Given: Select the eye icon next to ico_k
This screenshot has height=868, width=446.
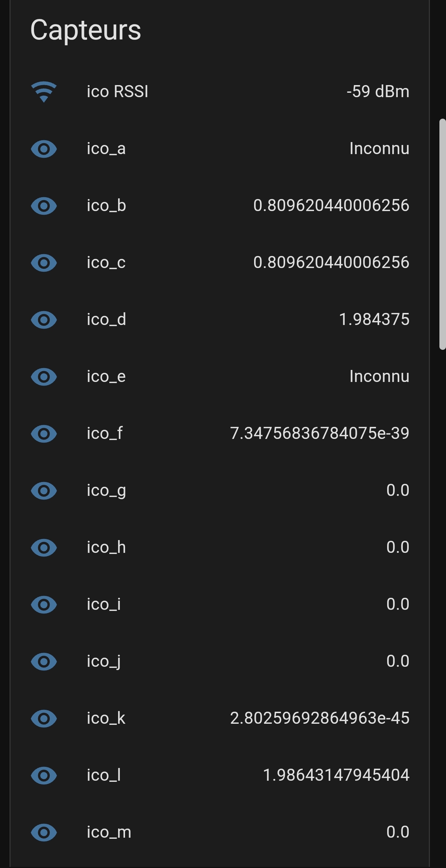Looking at the screenshot, I should pos(44,719).
